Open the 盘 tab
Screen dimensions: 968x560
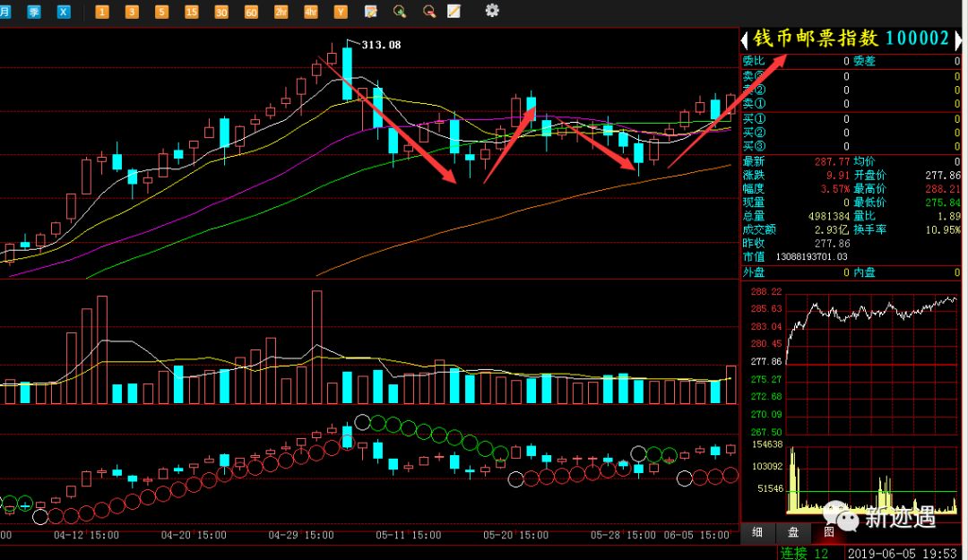793,532
